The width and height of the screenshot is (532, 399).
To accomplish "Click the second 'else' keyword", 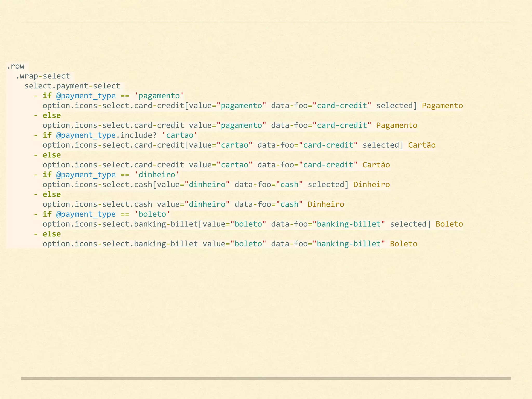I will pyautogui.click(x=51, y=155).
